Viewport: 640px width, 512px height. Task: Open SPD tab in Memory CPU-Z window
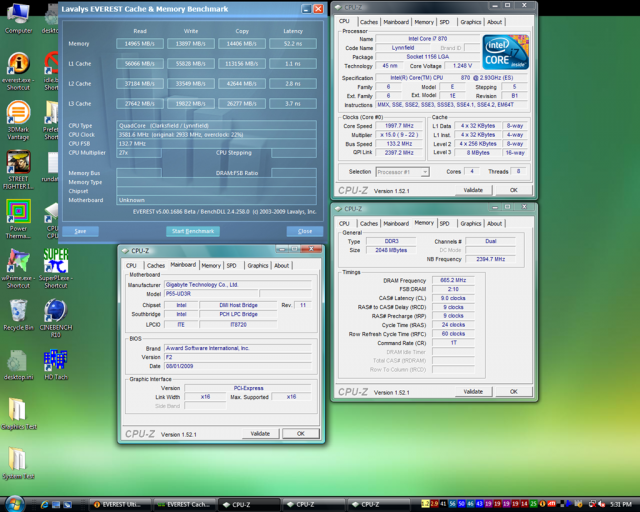pos(444,223)
